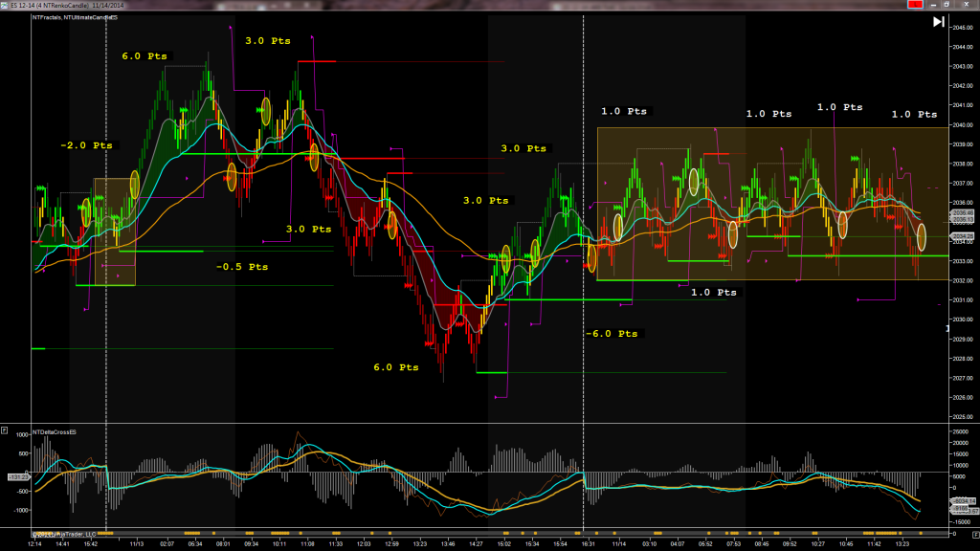This screenshot has height=551, width=980.
Task: Click the 07:53 time axis label
Action: pyautogui.click(x=734, y=544)
